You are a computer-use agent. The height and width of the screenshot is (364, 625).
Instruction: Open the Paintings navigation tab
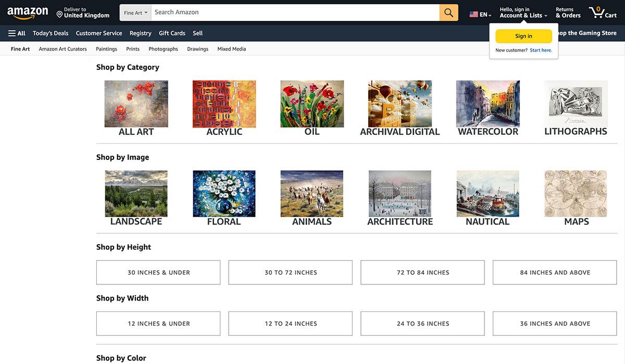pos(106,48)
